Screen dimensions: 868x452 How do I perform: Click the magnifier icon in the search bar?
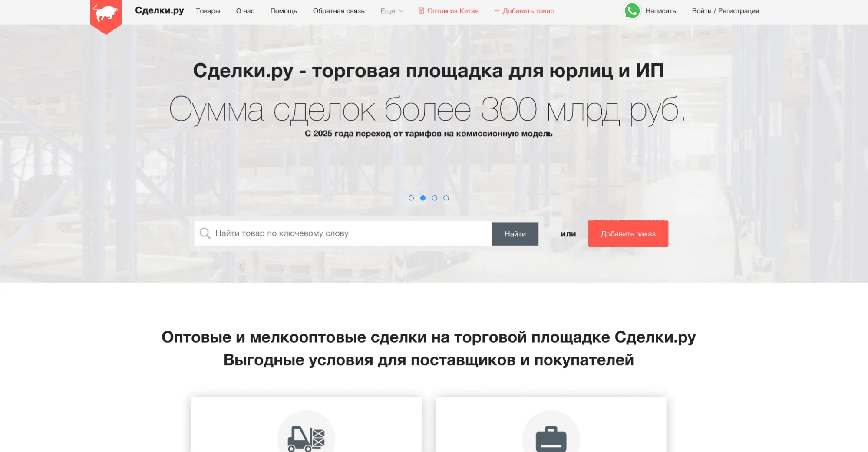(x=205, y=233)
